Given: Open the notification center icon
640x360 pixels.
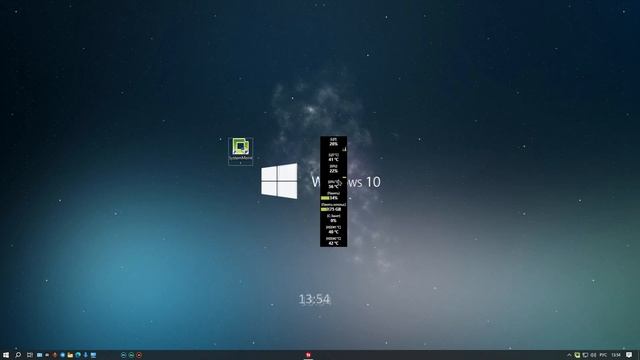Looking at the screenshot, I should [x=629, y=355].
